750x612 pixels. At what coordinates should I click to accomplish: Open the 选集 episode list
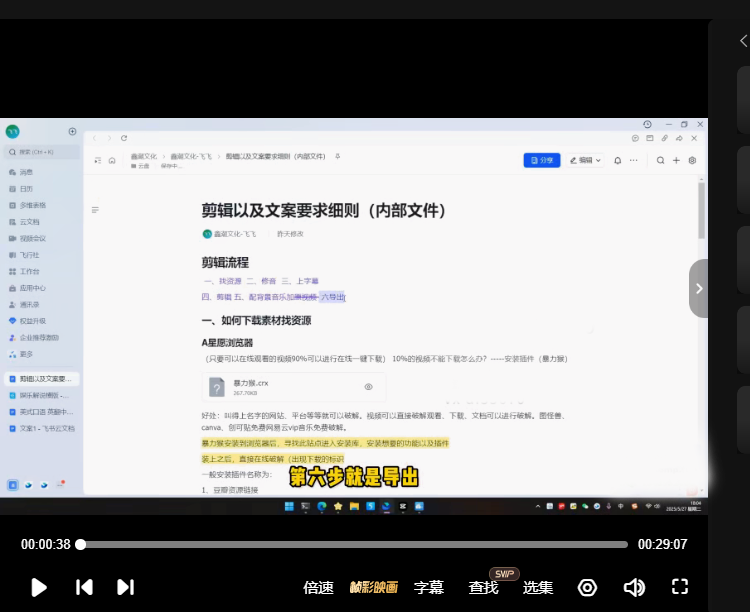click(x=538, y=588)
